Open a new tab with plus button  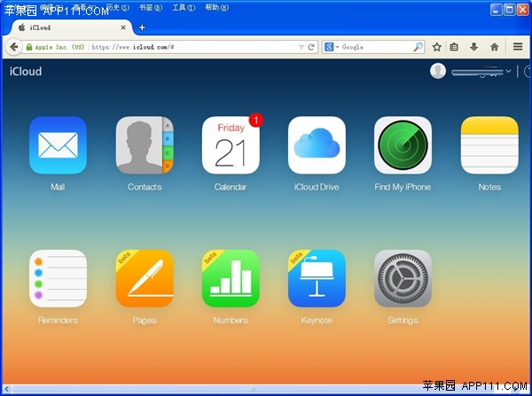(x=142, y=27)
